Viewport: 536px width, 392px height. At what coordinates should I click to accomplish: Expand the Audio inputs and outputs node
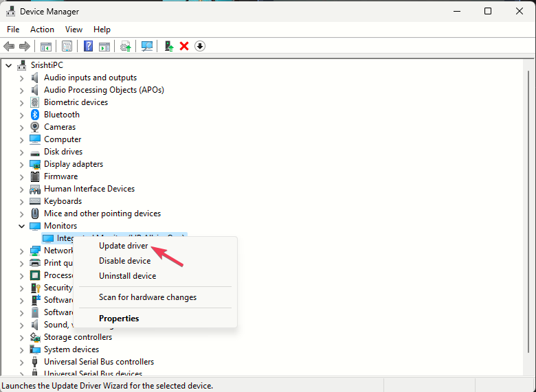coord(21,78)
